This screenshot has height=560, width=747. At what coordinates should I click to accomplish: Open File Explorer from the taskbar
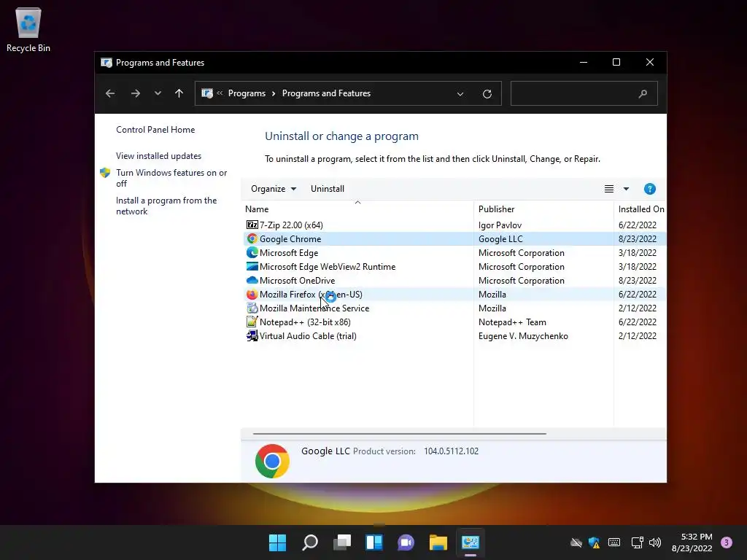pyautogui.click(x=438, y=542)
